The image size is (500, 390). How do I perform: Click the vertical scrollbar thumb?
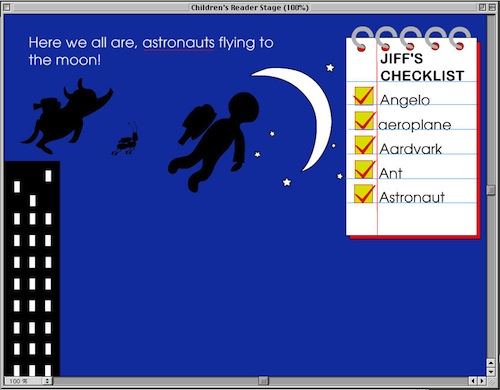[491, 190]
